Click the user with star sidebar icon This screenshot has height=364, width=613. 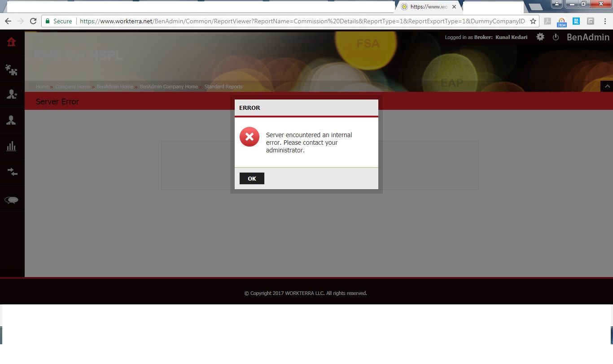point(11,94)
